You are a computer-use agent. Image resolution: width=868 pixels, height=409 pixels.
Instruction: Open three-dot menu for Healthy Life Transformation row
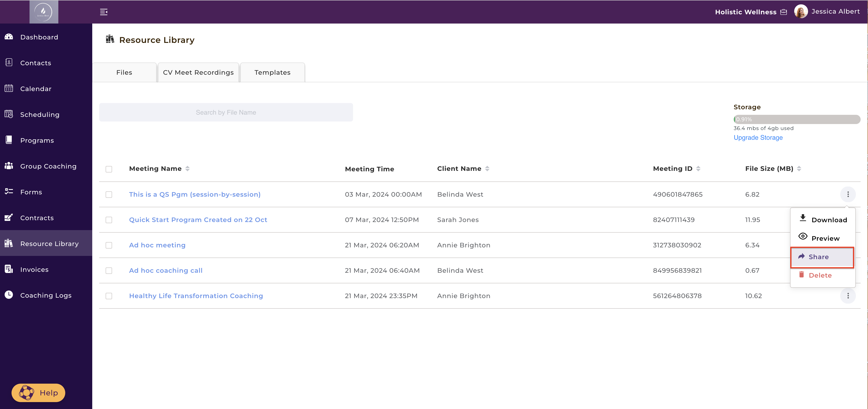[848, 296]
